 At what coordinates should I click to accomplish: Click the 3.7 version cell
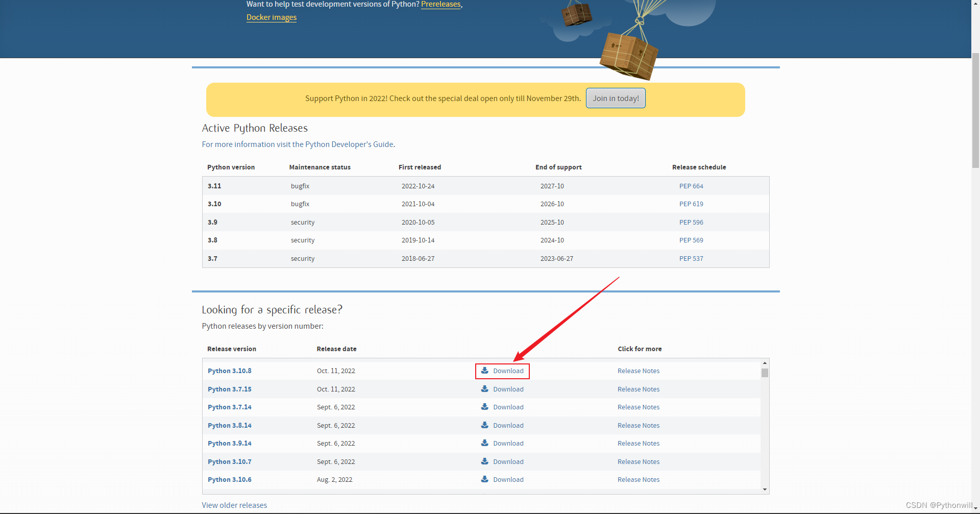coord(212,259)
